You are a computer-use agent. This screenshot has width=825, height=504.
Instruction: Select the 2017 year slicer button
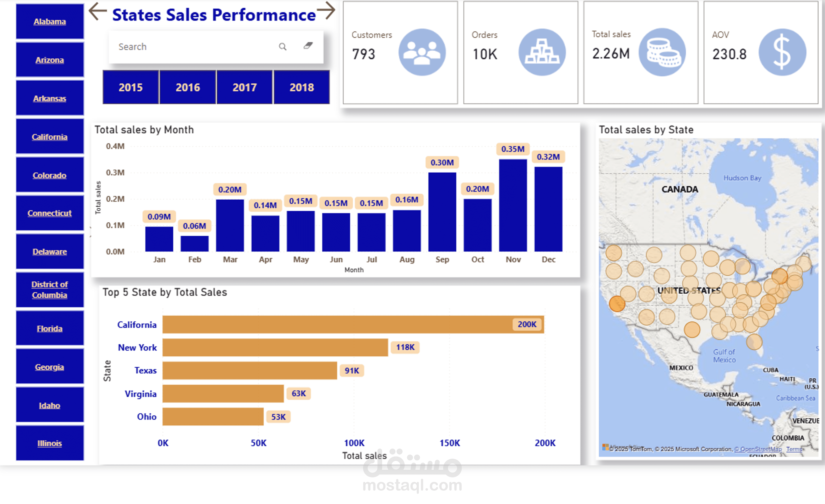244,87
